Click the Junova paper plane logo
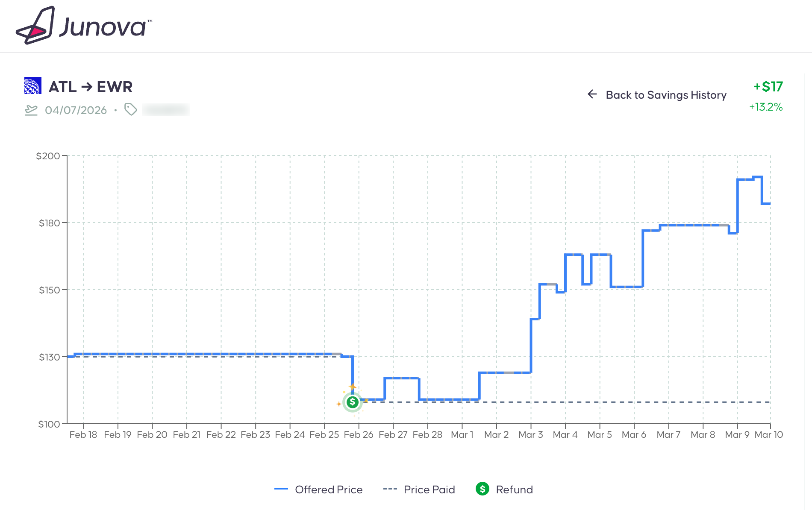Viewport: 812px width, 510px height. (36, 26)
